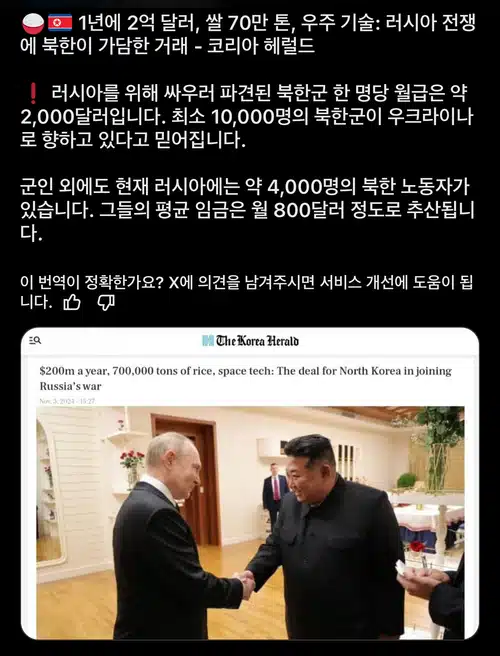
Task: Click the man on right in black suit
Action: [x=326, y=540]
